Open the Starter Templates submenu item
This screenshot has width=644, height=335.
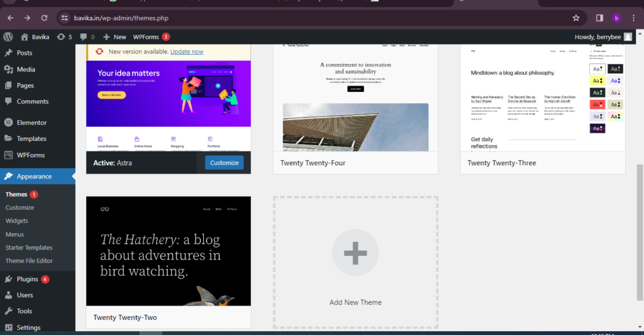[29, 248]
